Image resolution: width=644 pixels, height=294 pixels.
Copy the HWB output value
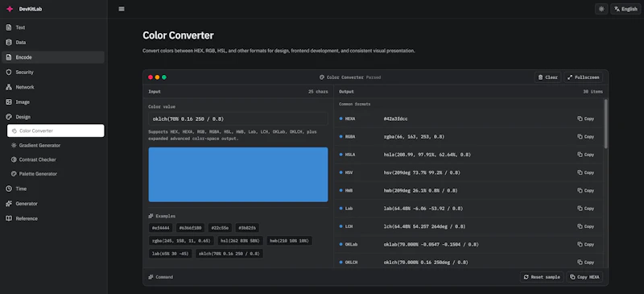tap(586, 190)
